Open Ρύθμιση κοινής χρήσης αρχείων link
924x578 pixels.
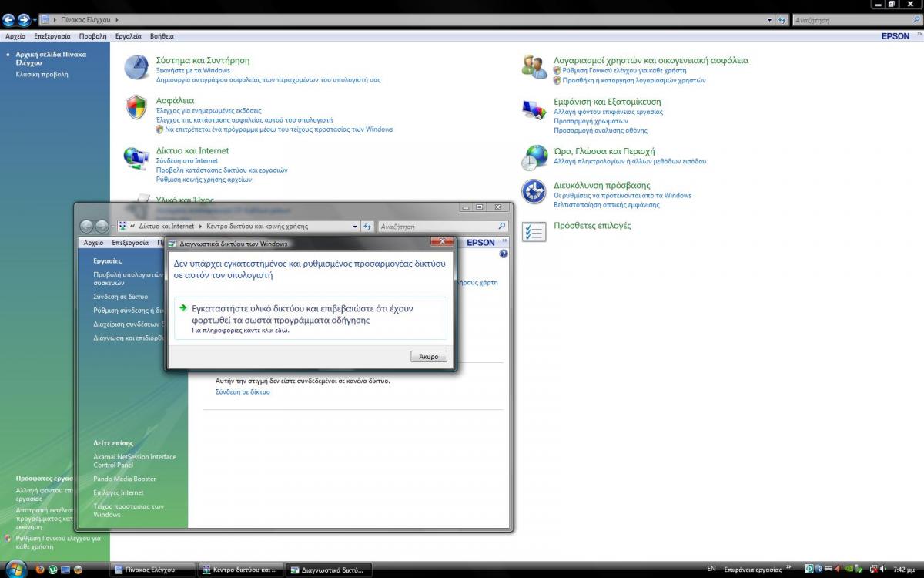tap(204, 180)
